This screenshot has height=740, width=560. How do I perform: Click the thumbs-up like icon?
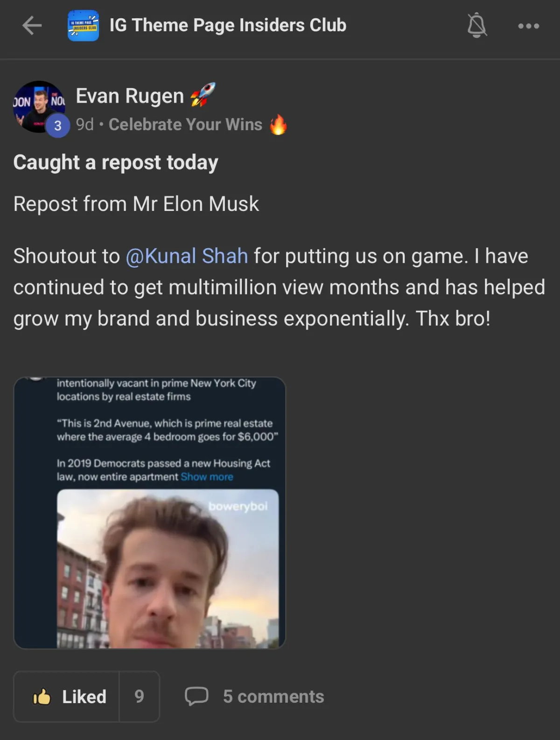tap(42, 697)
